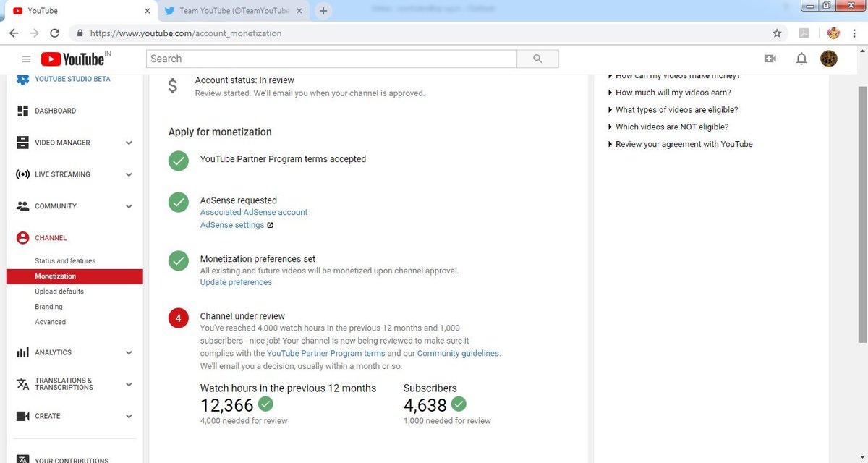The image size is (868, 463).
Task: Click the Create camera icon
Action: click(22, 416)
